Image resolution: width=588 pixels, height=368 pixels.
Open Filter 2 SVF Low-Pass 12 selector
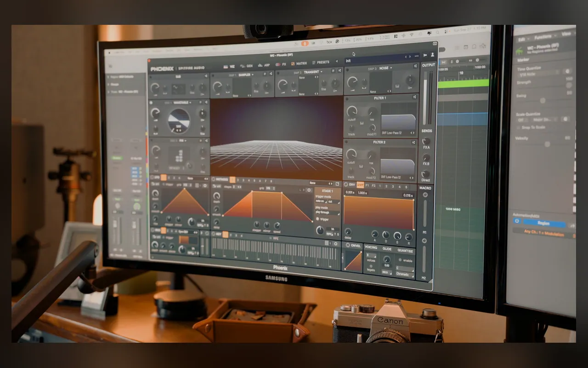397,177
